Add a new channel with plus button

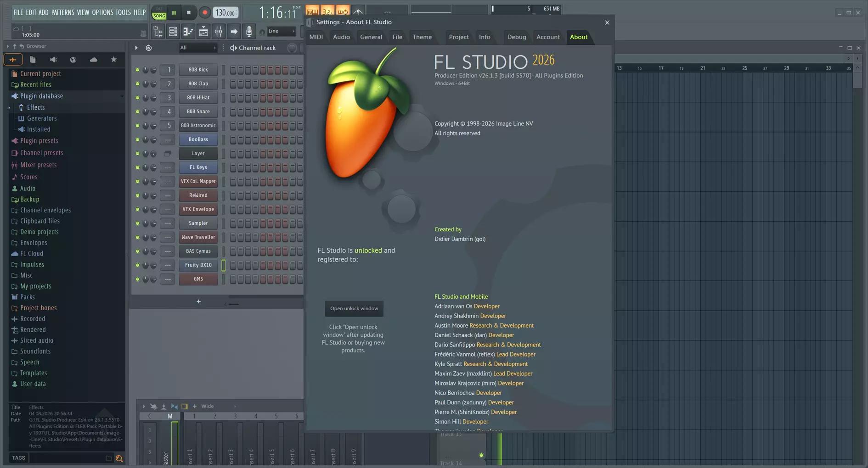tap(198, 301)
